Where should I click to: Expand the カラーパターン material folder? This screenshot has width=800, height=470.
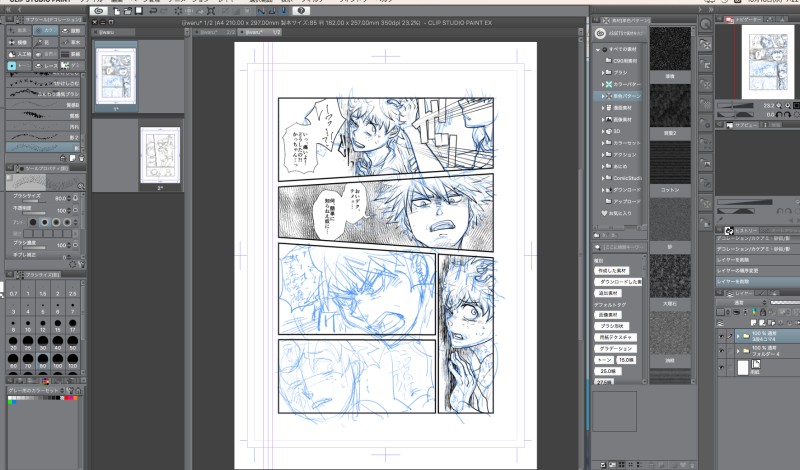tap(603, 84)
